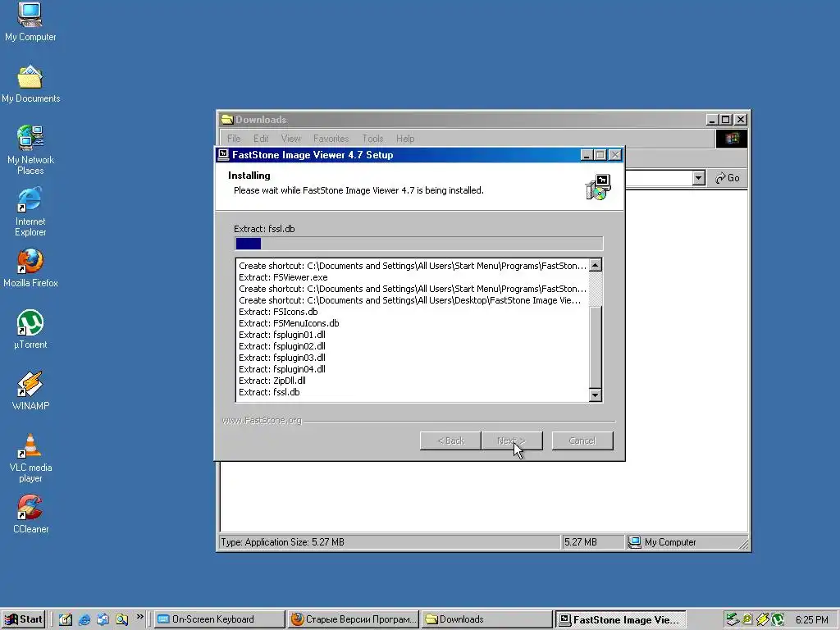Screen dimensions: 840x630
Task: Click the Windows flag logo in Downloads window
Action: coord(731,139)
